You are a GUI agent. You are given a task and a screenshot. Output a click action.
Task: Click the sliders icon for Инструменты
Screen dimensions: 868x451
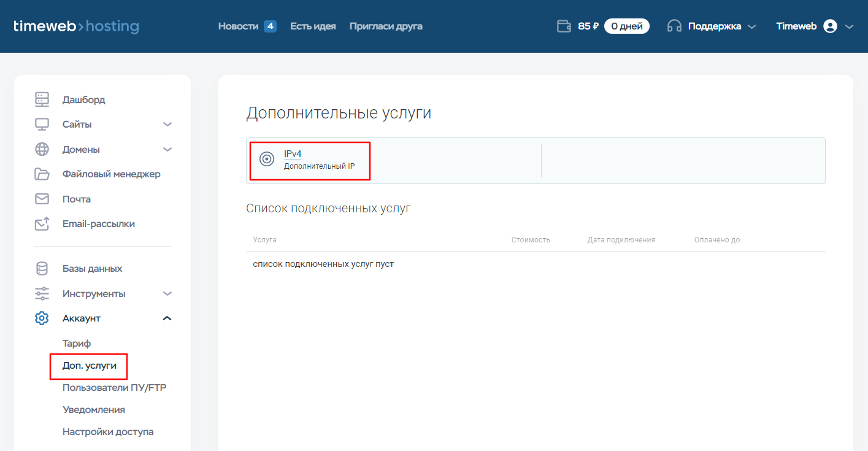(42, 294)
